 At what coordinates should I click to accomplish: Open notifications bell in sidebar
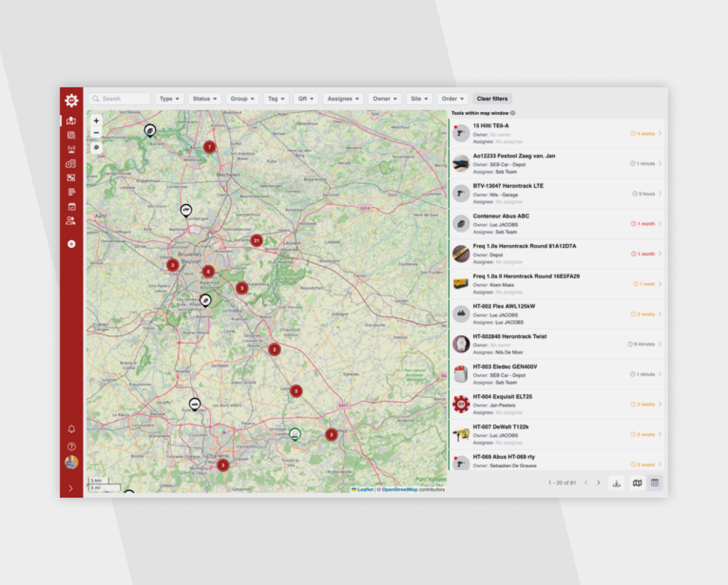(72, 429)
